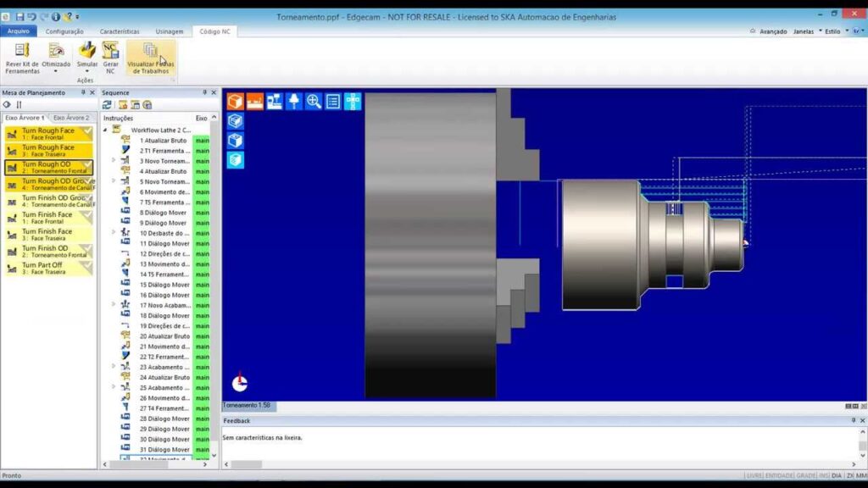Click the refresh icon in Sequence panel
The width and height of the screenshot is (868, 488).
coord(108,105)
